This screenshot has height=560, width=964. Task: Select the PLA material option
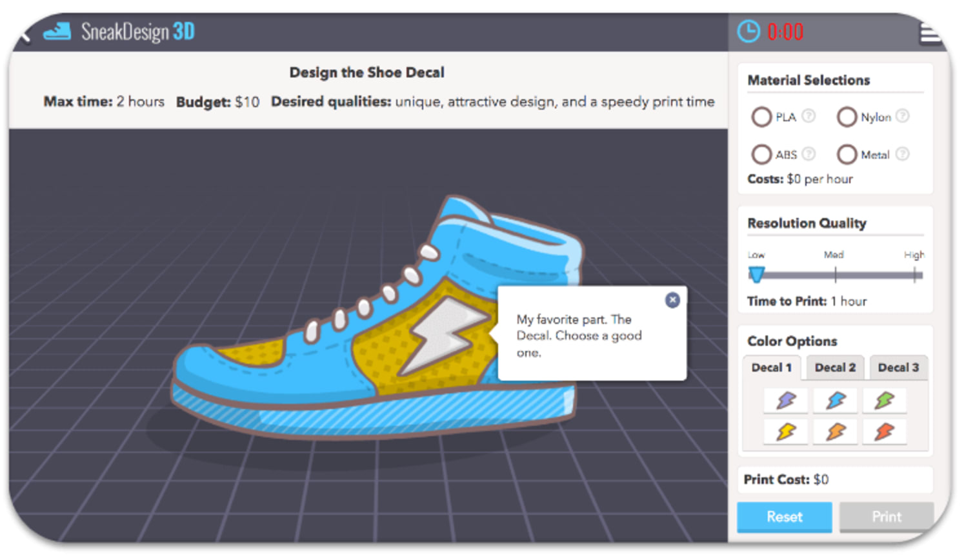[x=761, y=117]
